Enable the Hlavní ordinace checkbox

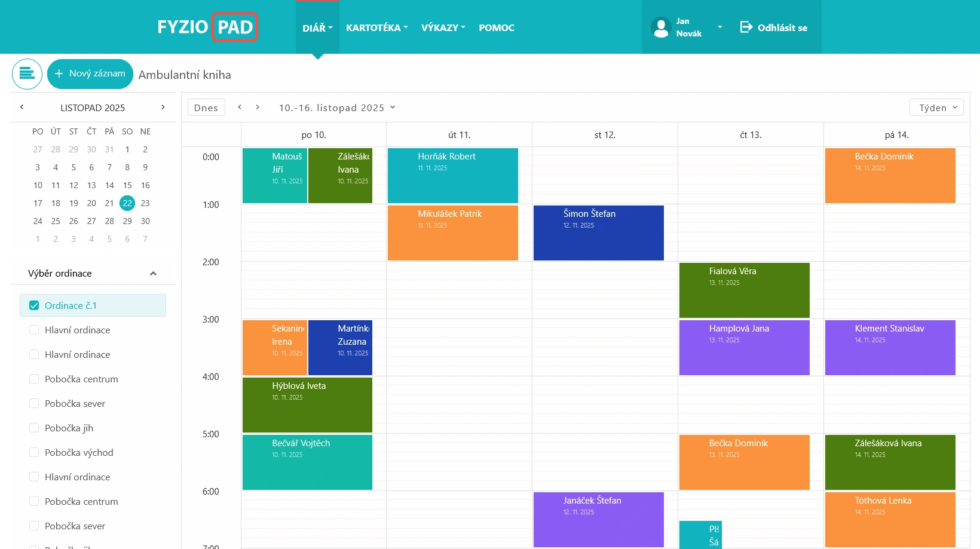[x=34, y=330]
